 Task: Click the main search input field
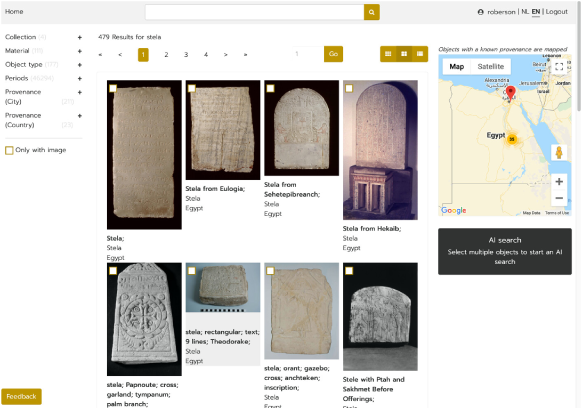click(x=255, y=12)
